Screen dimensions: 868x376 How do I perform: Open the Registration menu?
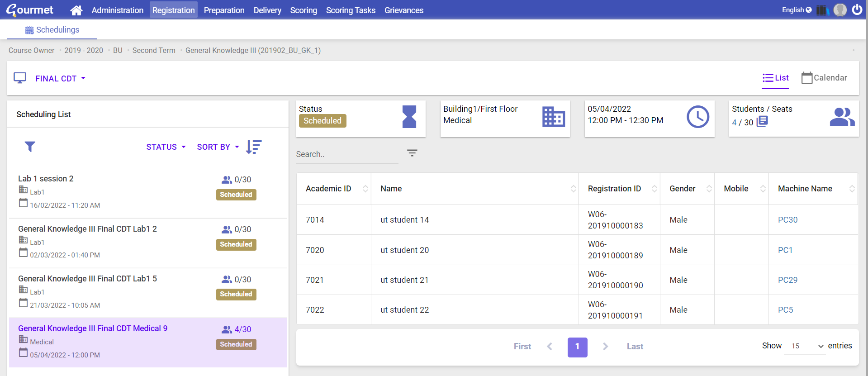pos(173,10)
